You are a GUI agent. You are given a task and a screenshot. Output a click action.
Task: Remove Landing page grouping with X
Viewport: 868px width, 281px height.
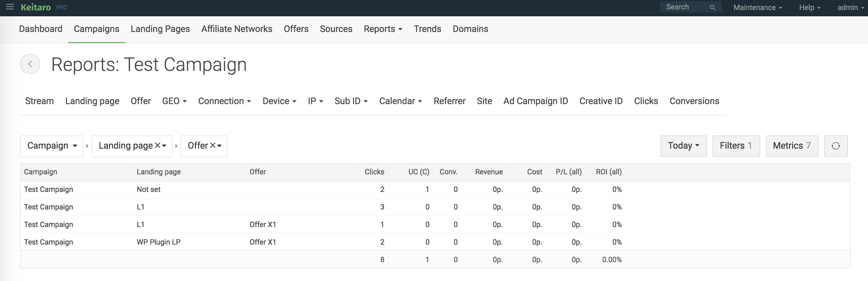(157, 146)
